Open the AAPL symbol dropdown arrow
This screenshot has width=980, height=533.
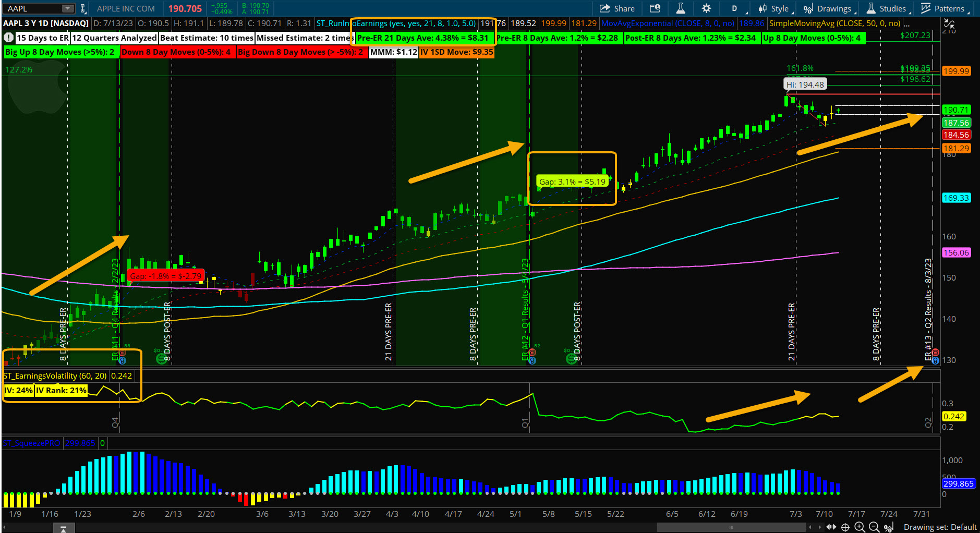click(x=67, y=8)
